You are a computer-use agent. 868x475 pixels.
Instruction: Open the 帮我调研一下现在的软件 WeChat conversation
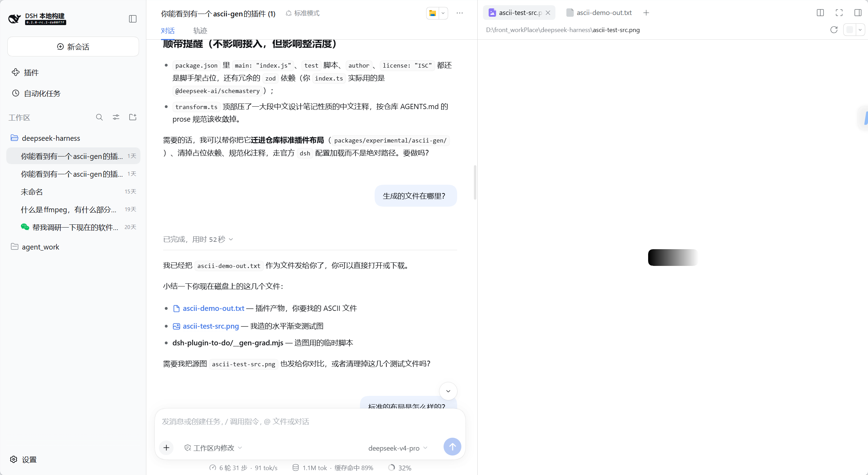(73, 227)
